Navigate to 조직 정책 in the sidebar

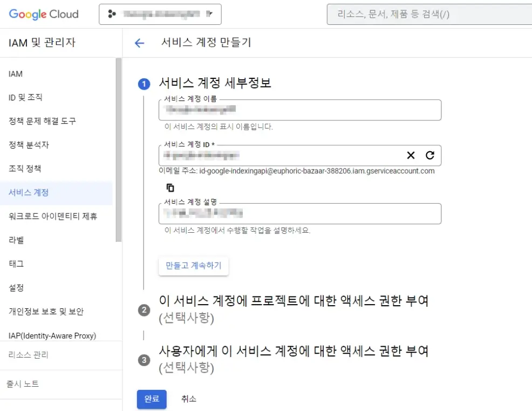(26, 169)
